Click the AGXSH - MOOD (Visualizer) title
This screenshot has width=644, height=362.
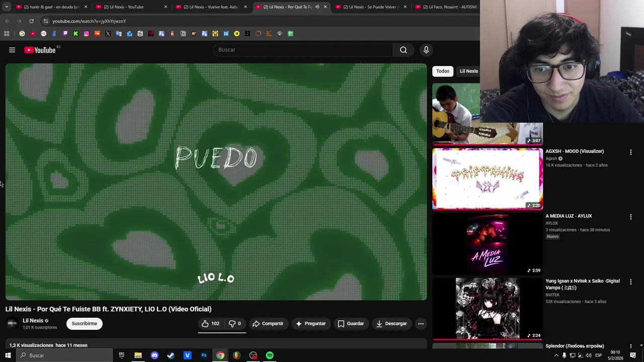coord(575,151)
